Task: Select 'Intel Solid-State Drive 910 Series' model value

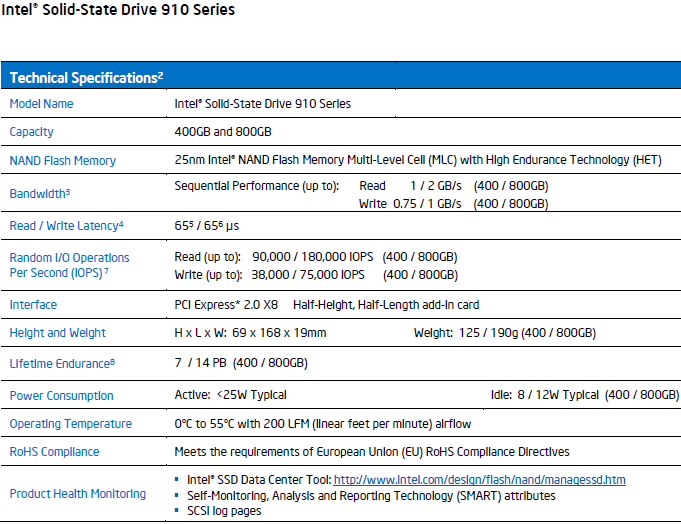Action: click(262, 104)
